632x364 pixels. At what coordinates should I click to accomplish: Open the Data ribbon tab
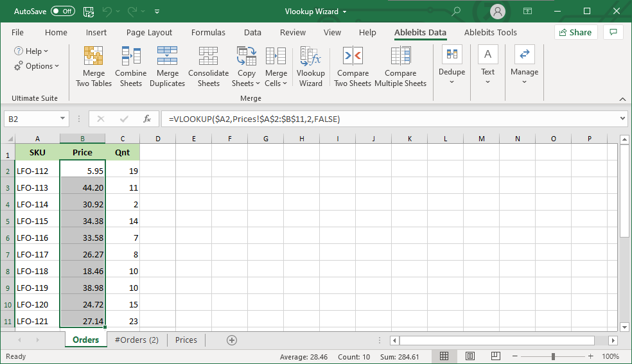click(252, 32)
